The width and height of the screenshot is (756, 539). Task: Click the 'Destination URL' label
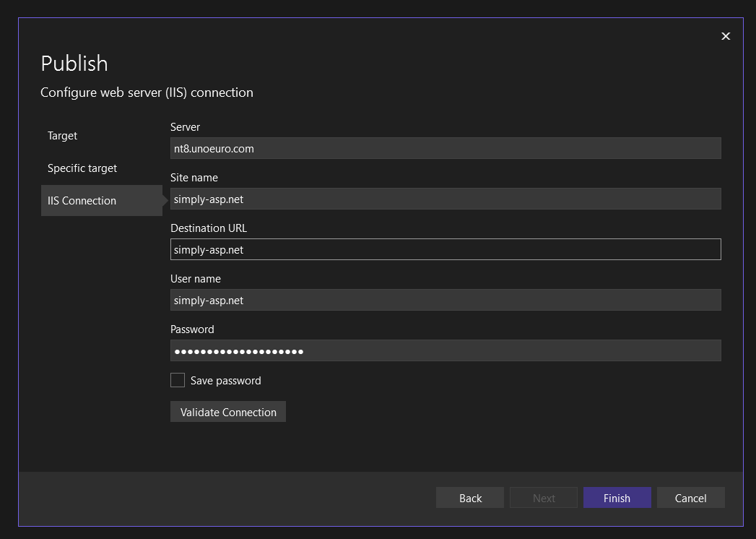pos(209,228)
